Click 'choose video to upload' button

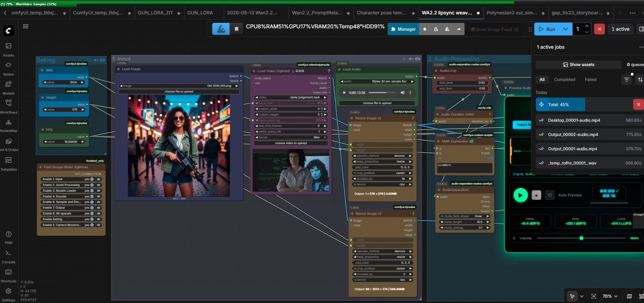(x=291, y=143)
